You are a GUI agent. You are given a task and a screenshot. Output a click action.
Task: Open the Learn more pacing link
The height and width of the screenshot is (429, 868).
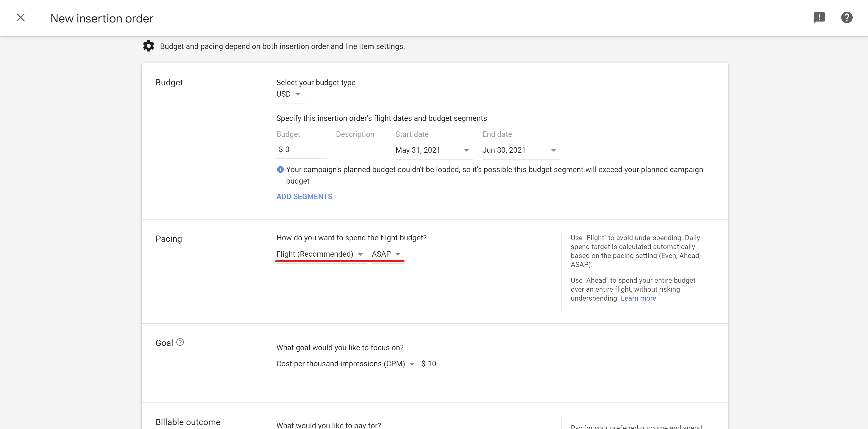point(638,298)
